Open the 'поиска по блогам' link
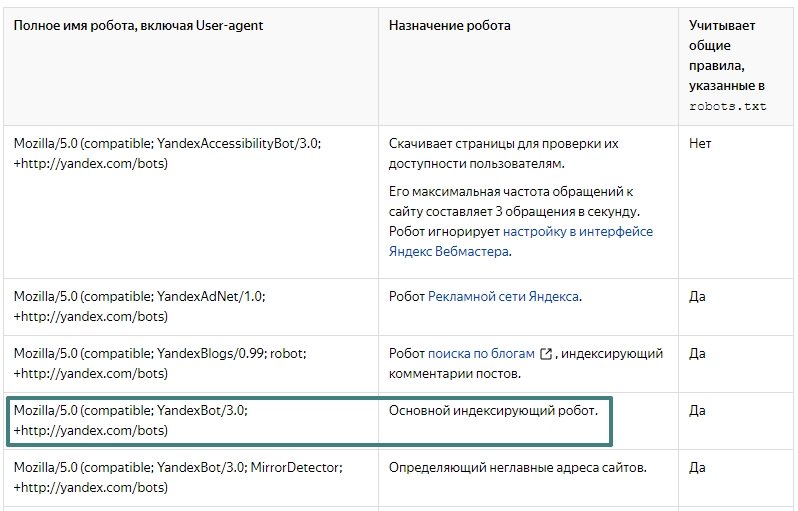 [x=482, y=354]
